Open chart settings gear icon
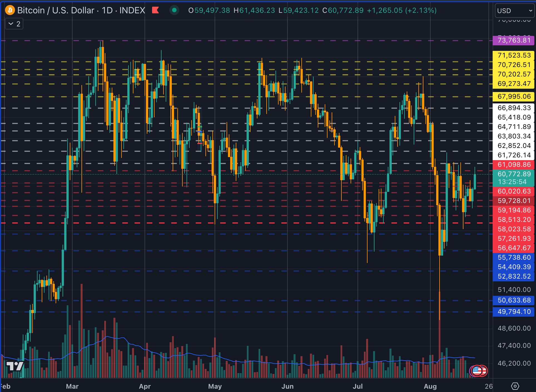The image size is (536, 392). pos(515,386)
